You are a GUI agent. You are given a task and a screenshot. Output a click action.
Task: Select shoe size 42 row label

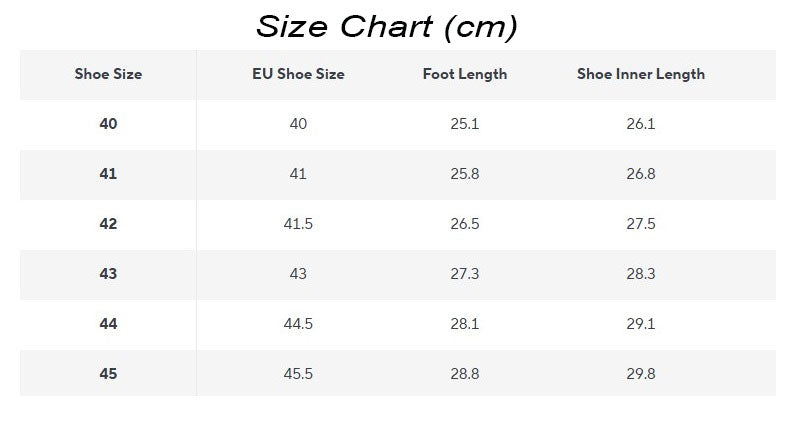[108, 223]
